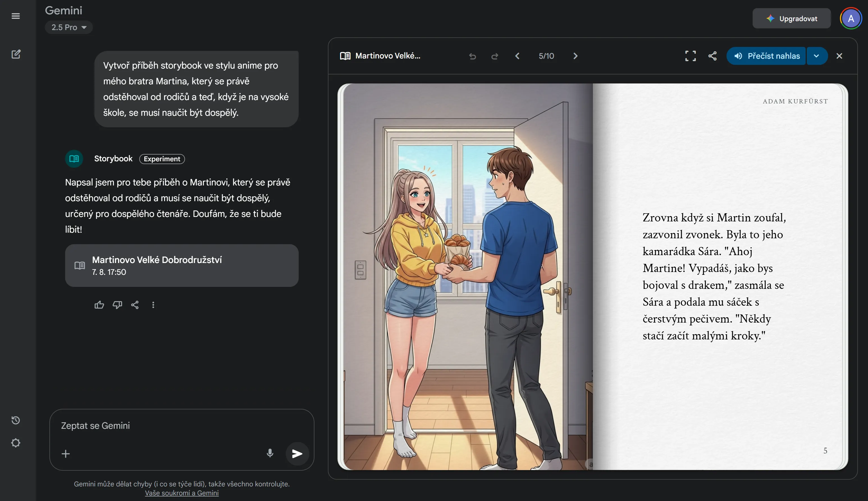This screenshot has height=501, width=868.
Task: Click the storybook icon beside Martinovo Velké title
Action: point(345,56)
